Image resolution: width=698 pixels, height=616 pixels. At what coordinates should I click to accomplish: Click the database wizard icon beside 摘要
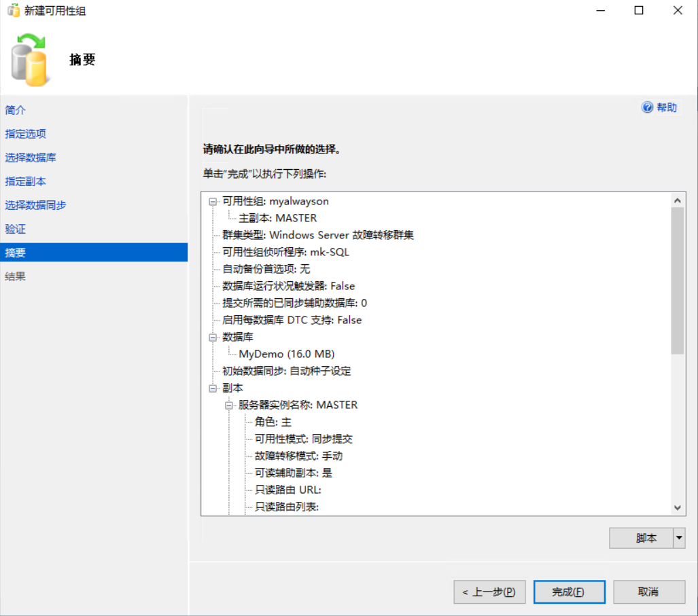[29, 60]
